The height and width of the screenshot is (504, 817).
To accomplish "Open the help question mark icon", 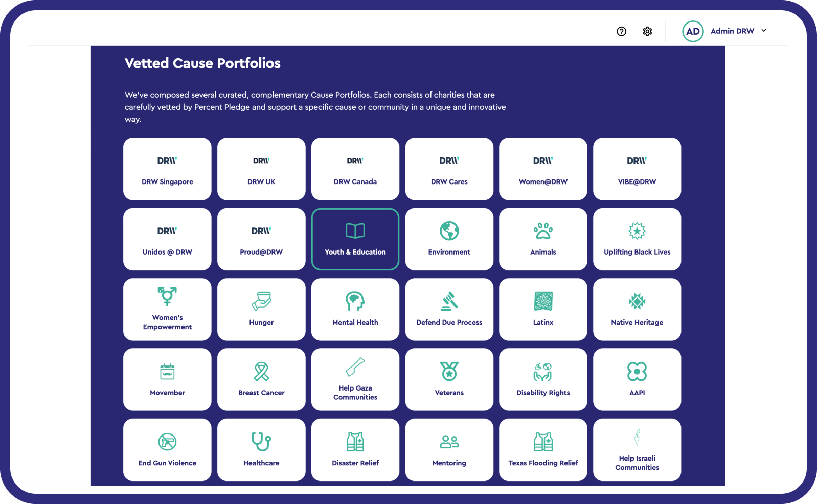I will [621, 31].
